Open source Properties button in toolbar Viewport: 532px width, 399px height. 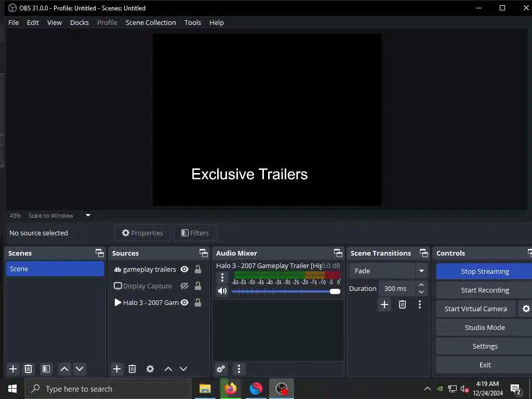click(x=142, y=233)
